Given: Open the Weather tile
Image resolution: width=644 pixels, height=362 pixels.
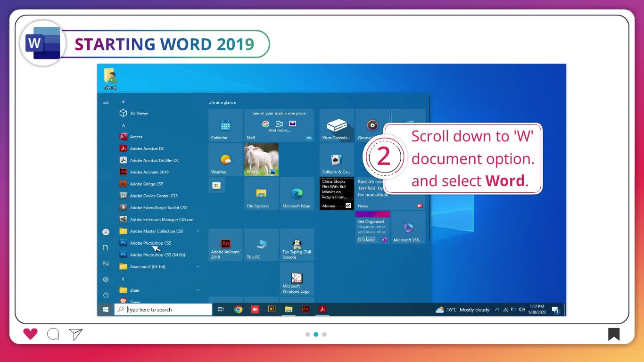Looking at the screenshot, I should point(225,159).
